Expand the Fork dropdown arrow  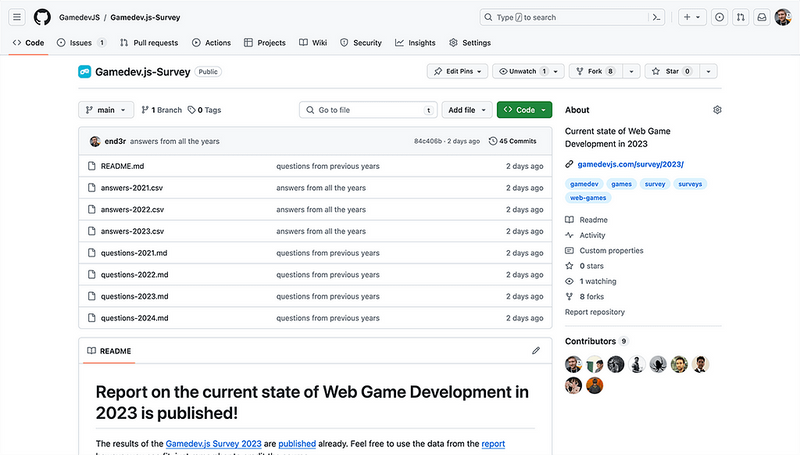(631, 71)
